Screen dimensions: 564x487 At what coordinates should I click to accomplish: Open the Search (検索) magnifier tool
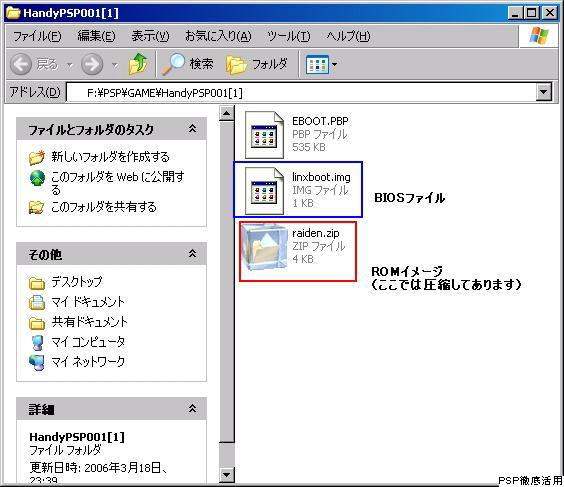(174, 64)
